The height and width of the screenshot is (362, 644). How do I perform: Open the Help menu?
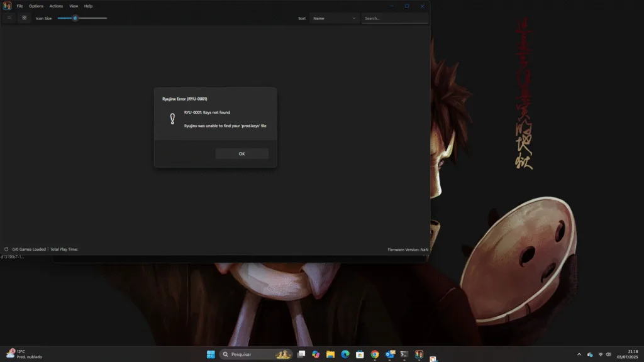[x=88, y=6]
